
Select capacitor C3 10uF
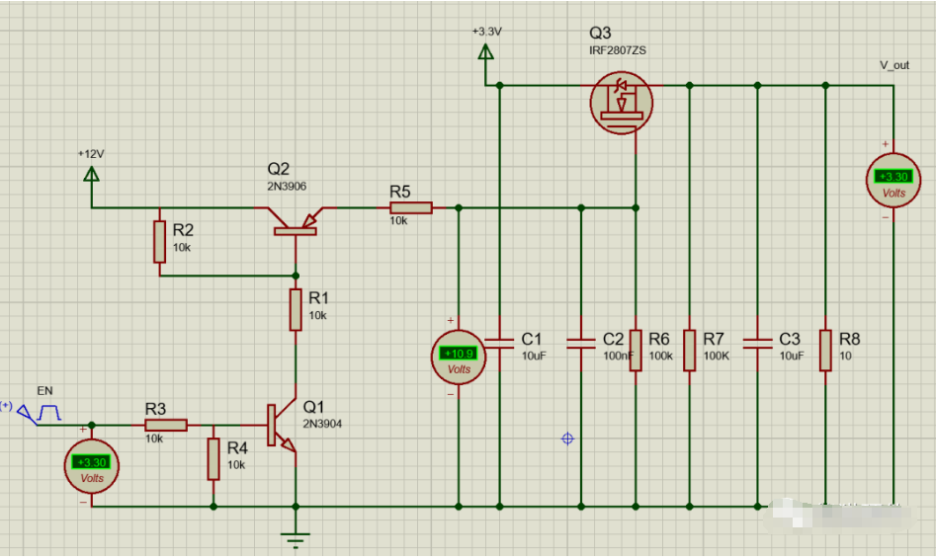point(757,343)
